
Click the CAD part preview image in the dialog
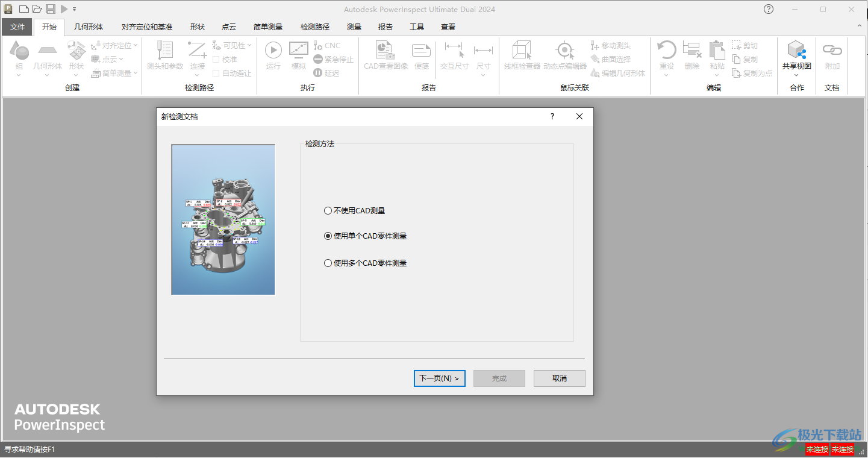pyautogui.click(x=223, y=220)
